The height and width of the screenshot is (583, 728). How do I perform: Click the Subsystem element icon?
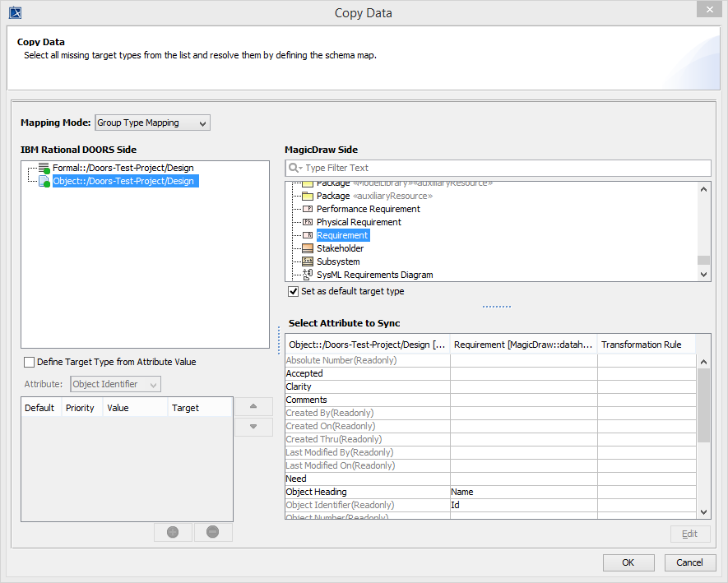click(x=308, y=261)
